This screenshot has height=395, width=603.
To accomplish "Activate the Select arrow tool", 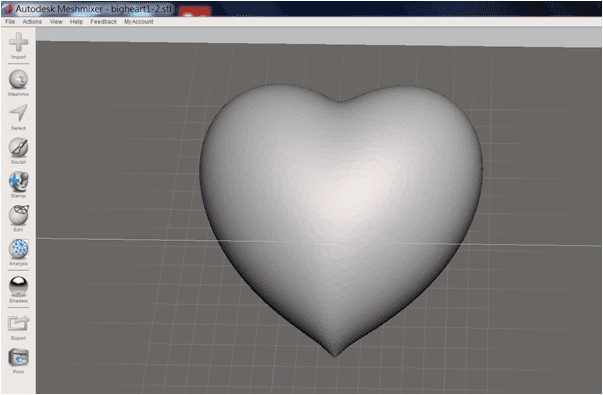I will coord(18,113).
